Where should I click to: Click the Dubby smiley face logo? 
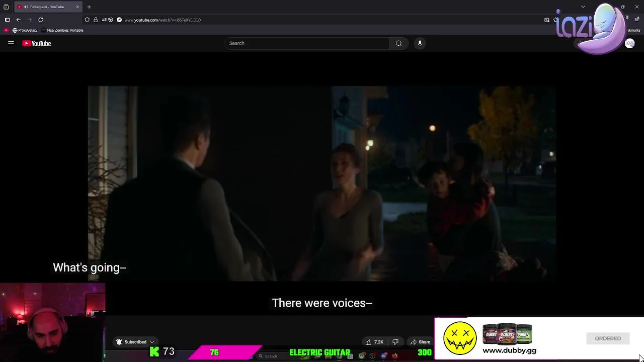click(460, 338)
